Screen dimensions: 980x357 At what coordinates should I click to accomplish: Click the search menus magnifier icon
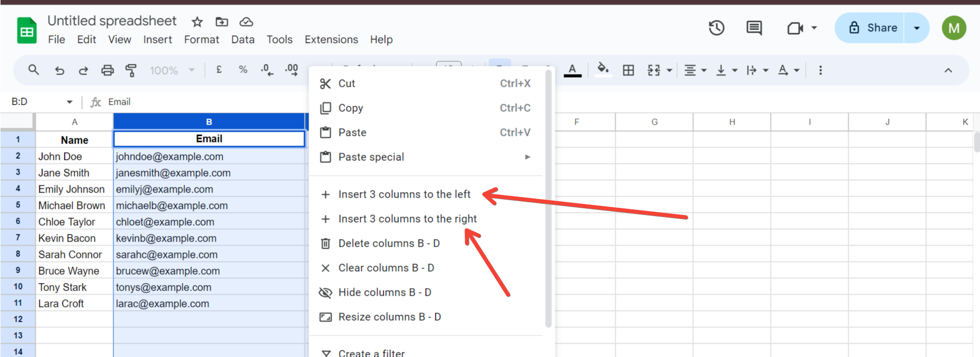point(34,70)
